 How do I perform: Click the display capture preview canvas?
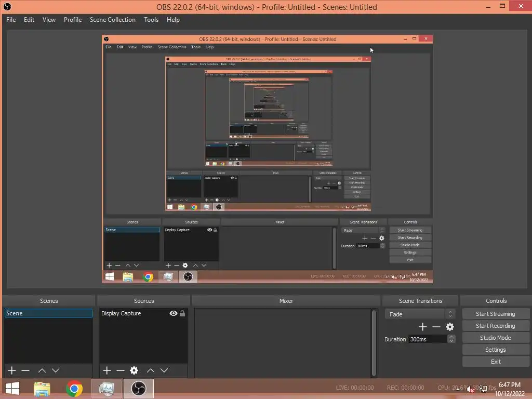pyautogui.click(x=267, y=159)
